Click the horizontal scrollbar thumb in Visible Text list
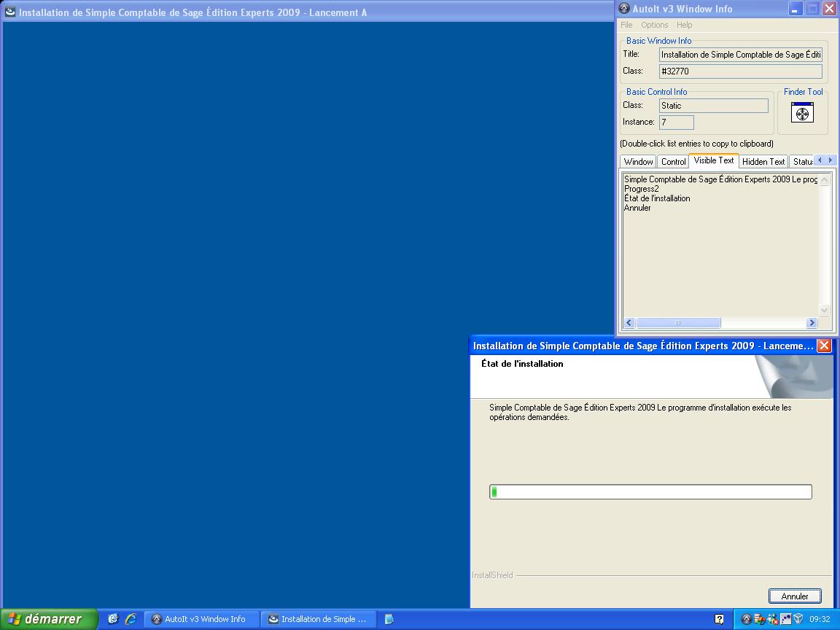Viewport: 840px width, 630px height. [x=678, y=322]
